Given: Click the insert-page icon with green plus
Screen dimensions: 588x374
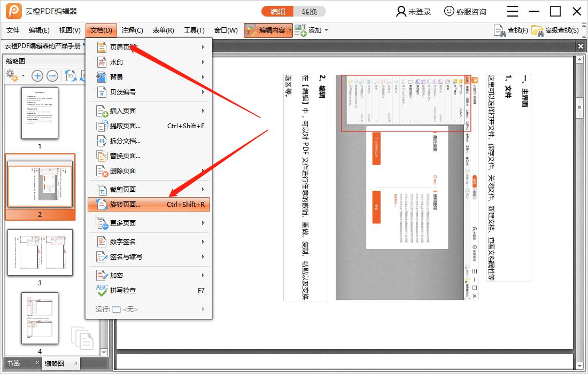Looking at the screenshot, I should tap(102, 111).
